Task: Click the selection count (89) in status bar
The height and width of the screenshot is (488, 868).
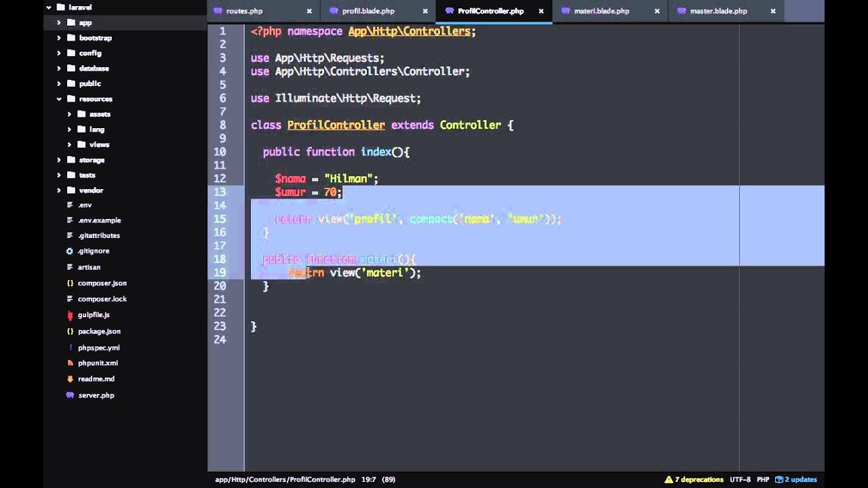Action: 389,479
